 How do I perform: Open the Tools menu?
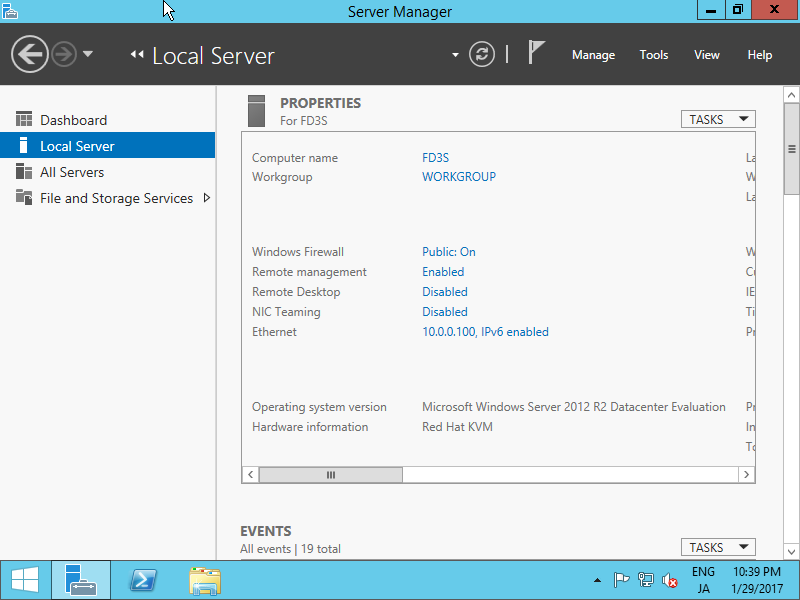[x=654, y=55]
